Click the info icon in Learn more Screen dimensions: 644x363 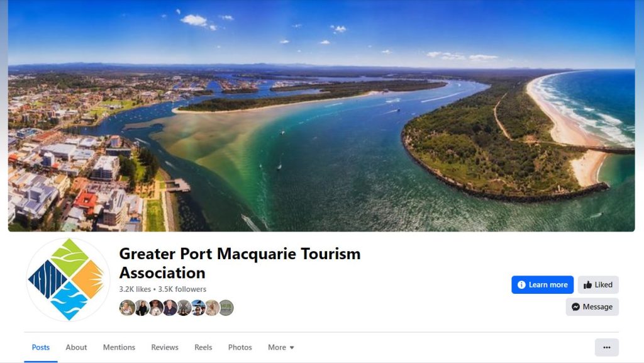point(521,285)
